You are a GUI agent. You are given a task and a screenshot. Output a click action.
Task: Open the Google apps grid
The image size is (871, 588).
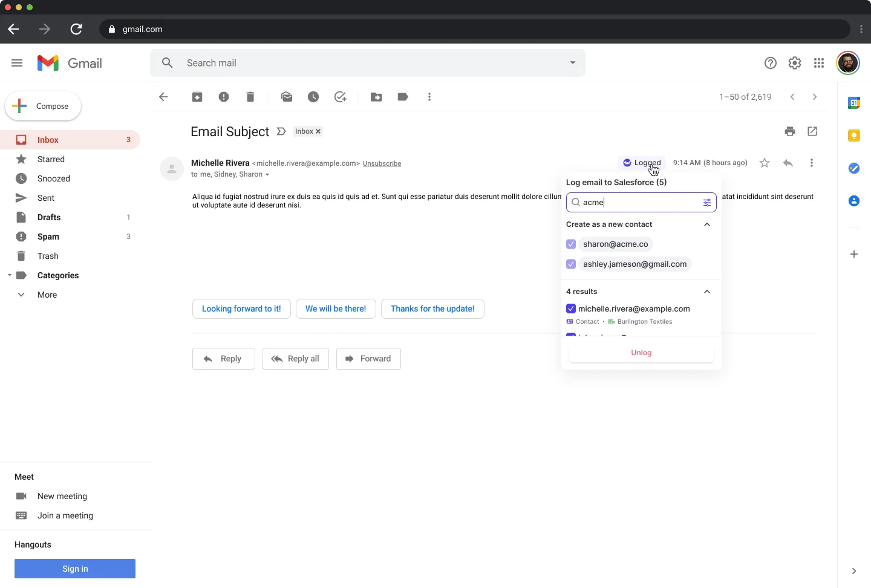[819, 63]
